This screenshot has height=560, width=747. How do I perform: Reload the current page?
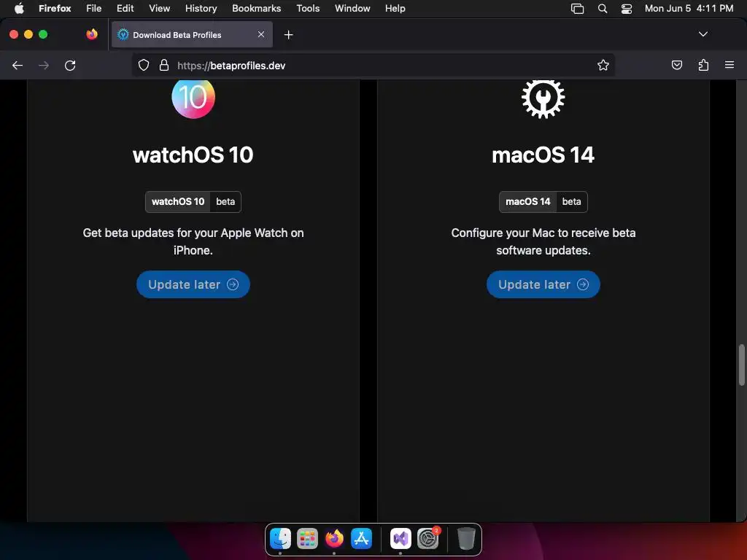point(70,65)
